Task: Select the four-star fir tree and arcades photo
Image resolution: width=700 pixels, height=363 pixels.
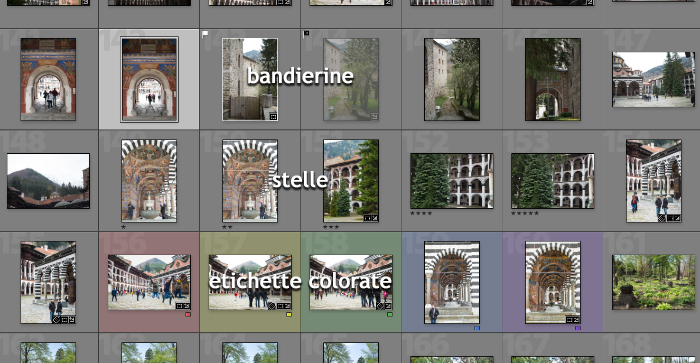Action: (x=452, y=181)
